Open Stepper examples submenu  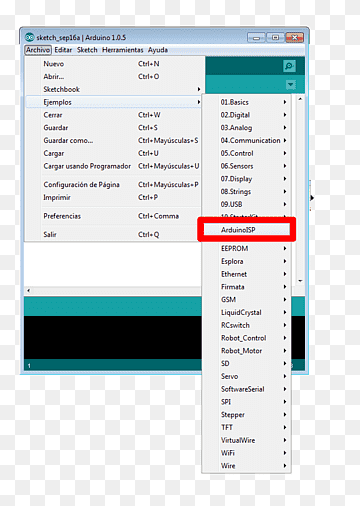pyautogui.click(x=247, y=415)
